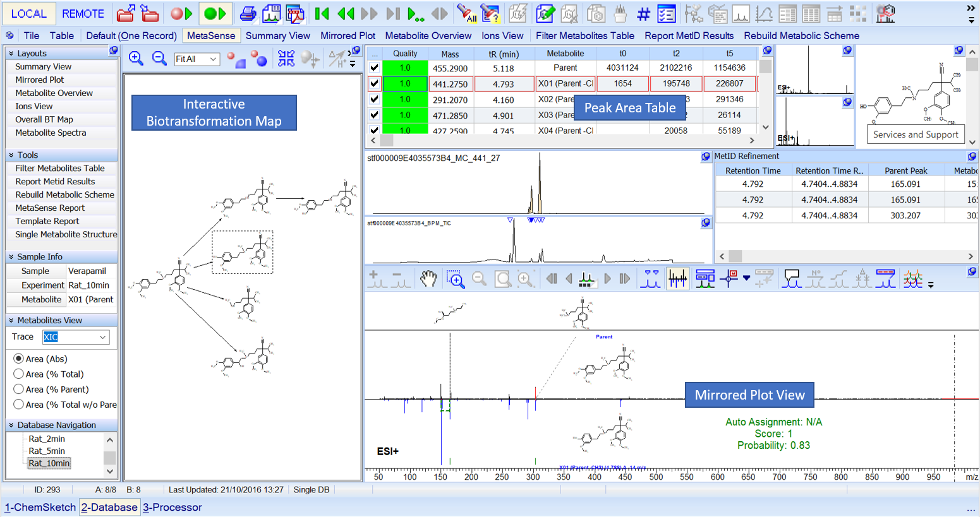Select Rat_5min in Database Navigation
The width and height of the screenshot is (980, 517).
(x=47, y=451)
